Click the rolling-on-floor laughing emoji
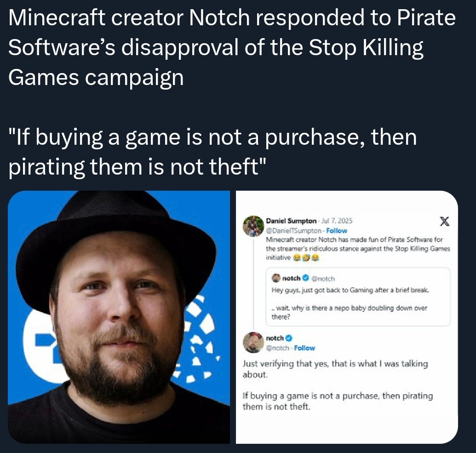Image resolution: width=476 pixels, height=453 pixels. pos(307,257)
